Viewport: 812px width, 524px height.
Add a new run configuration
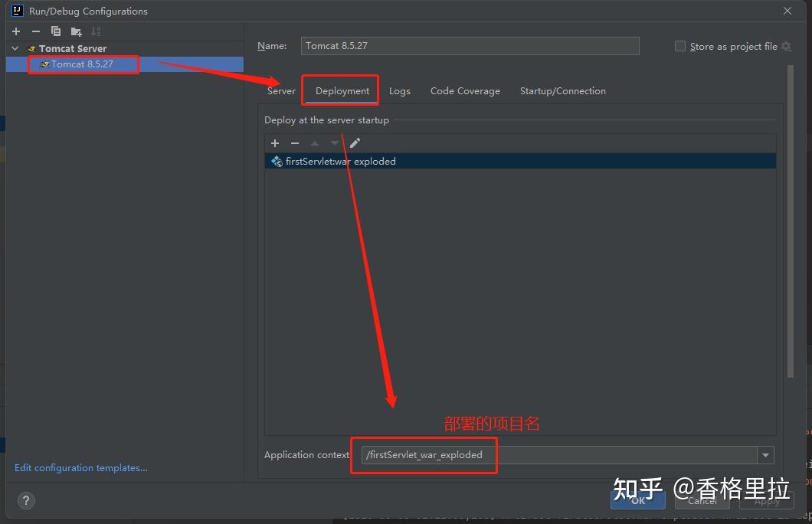(x=15, y=31)
